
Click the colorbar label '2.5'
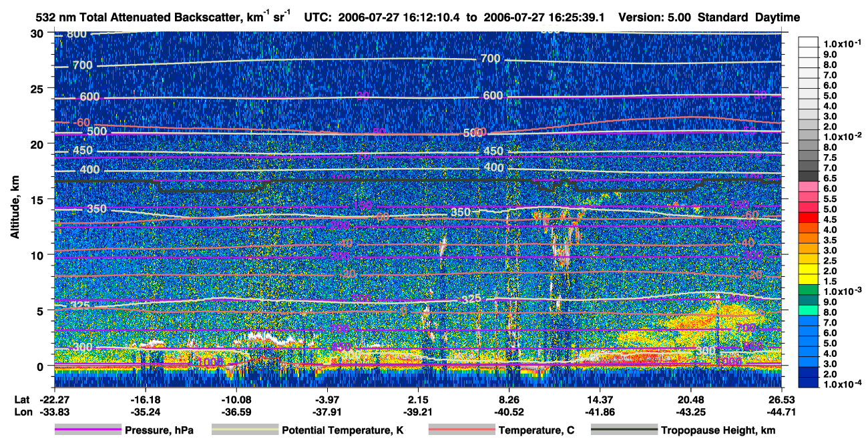click(832, 260)
